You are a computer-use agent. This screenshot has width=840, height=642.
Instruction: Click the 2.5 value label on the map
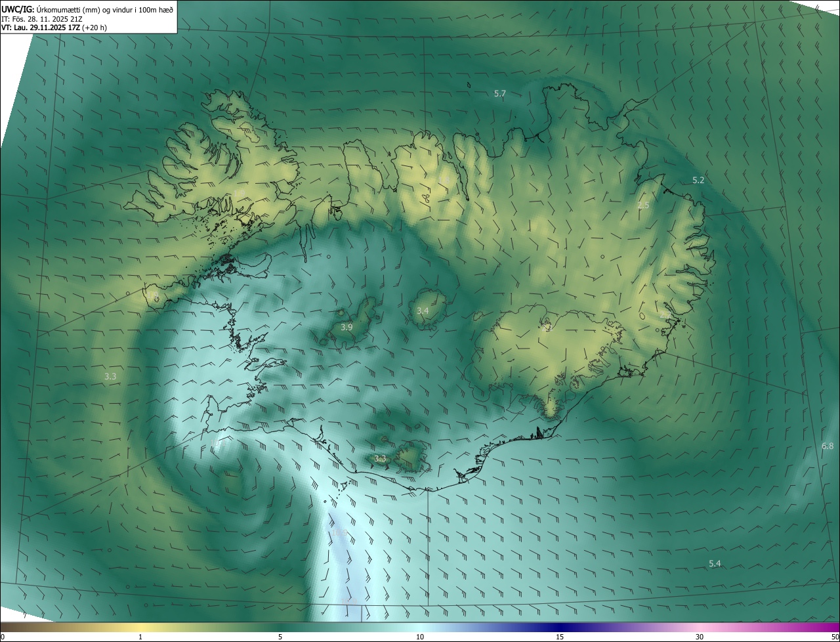[643, 205]
